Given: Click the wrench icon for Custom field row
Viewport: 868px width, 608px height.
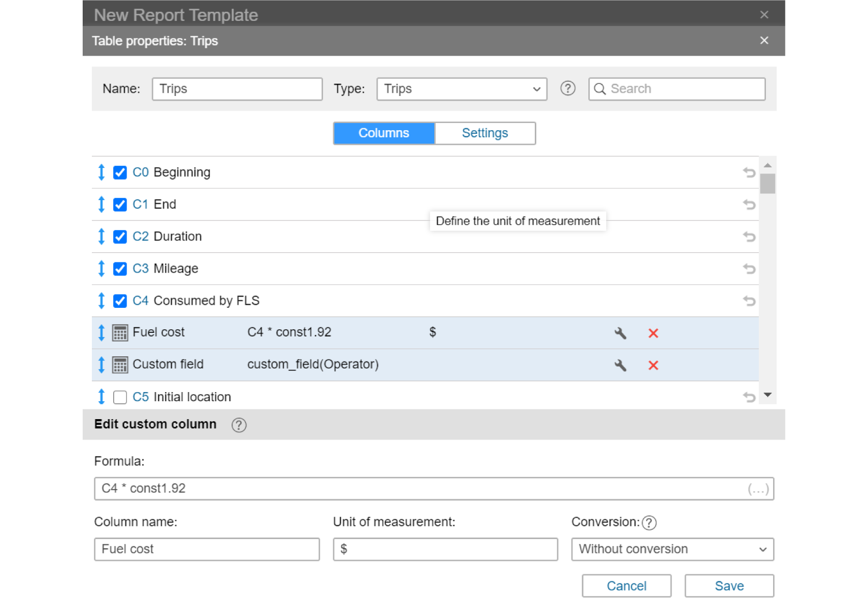Looking at the screenshot, I should (x=620, y=366).
